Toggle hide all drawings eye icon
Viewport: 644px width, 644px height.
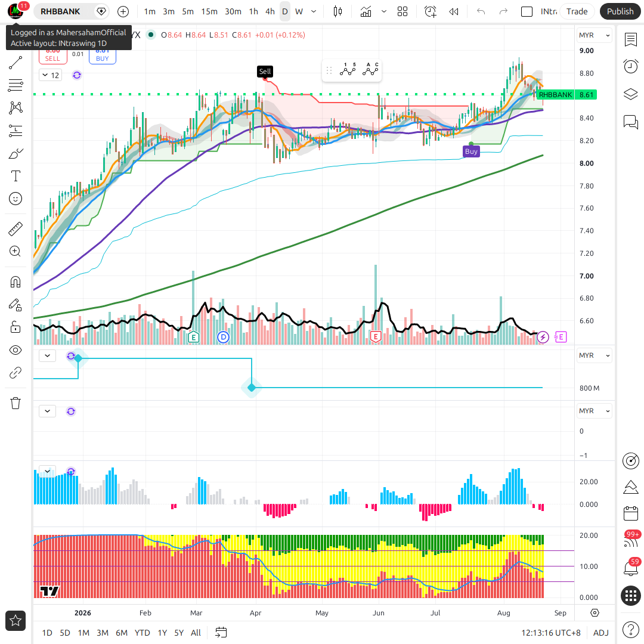click(16, 351)
